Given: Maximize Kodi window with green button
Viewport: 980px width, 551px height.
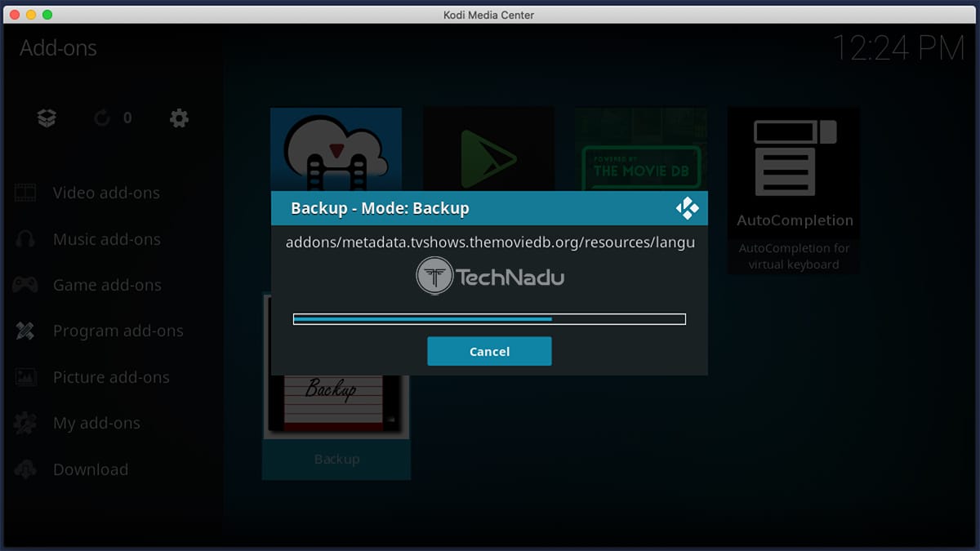Looking at the screenshot, I should click(47, 15).
